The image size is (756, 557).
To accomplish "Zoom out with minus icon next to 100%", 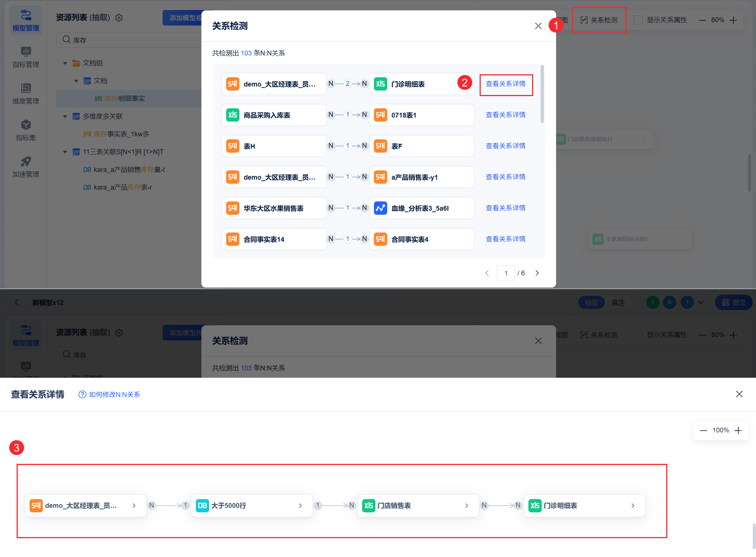I will point(703,430).
